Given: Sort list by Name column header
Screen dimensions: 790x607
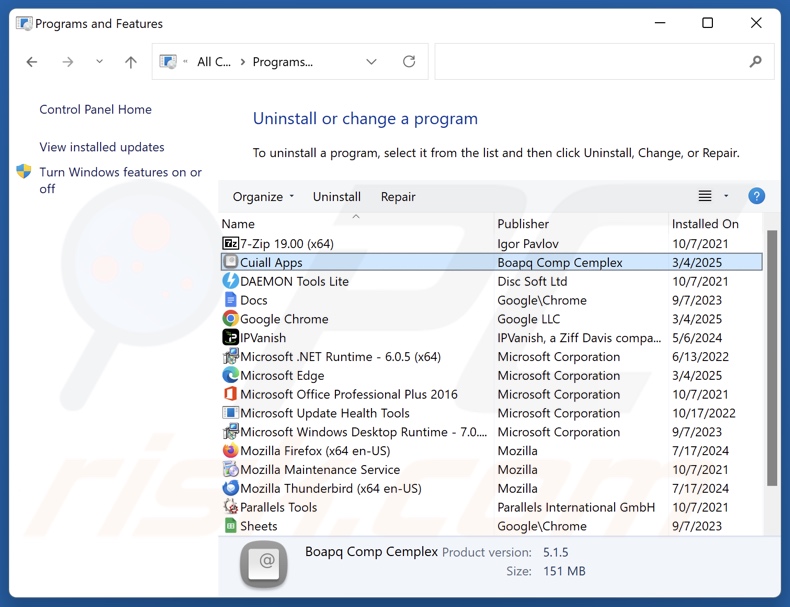Looking at the screenshot, I should point(238,224).
